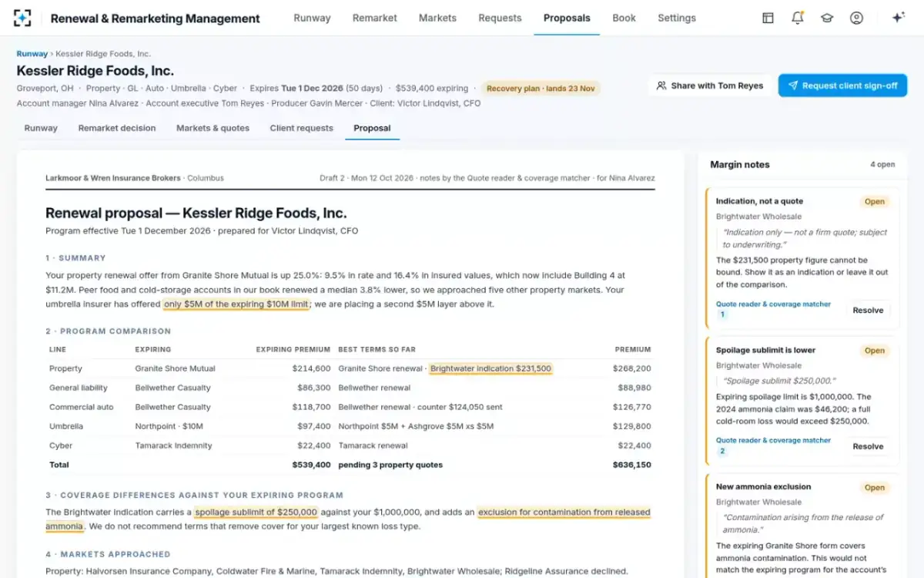Image resolution: width=924 pixels, height=578 pixels.
Task: Click Open status on 'Indication, not a quote'
Action: pyautogui.click(x=874, y=202)
